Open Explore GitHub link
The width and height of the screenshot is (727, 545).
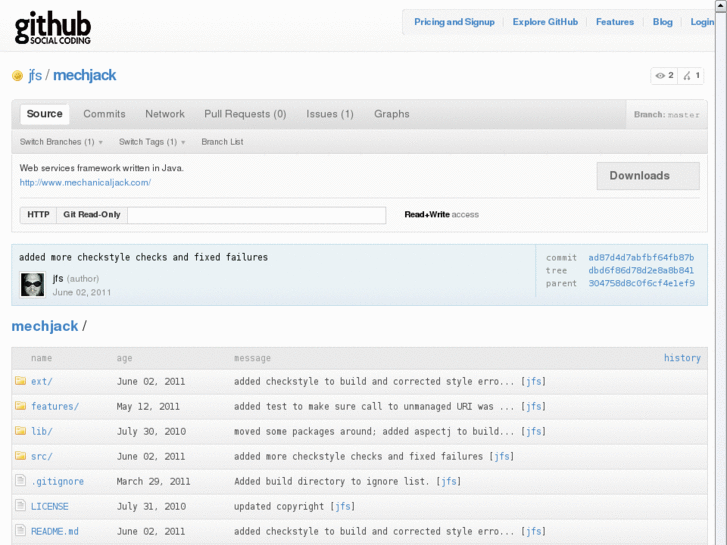click(x=545, y=22)
